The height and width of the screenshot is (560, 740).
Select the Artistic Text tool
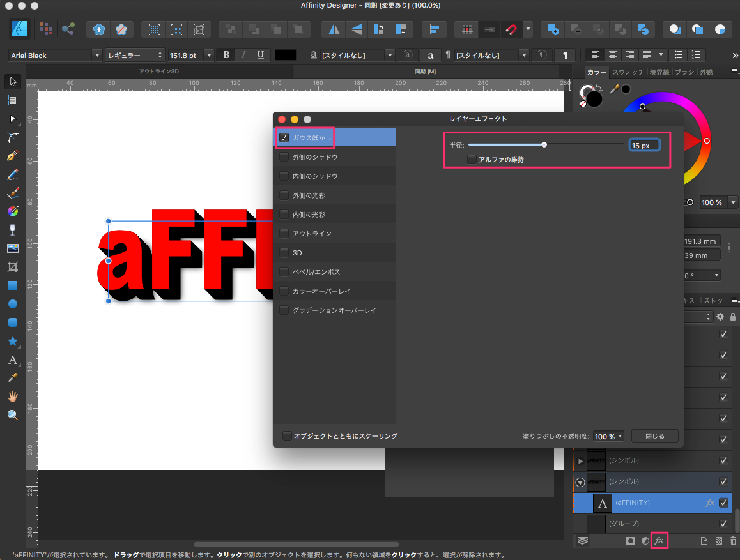13,359
